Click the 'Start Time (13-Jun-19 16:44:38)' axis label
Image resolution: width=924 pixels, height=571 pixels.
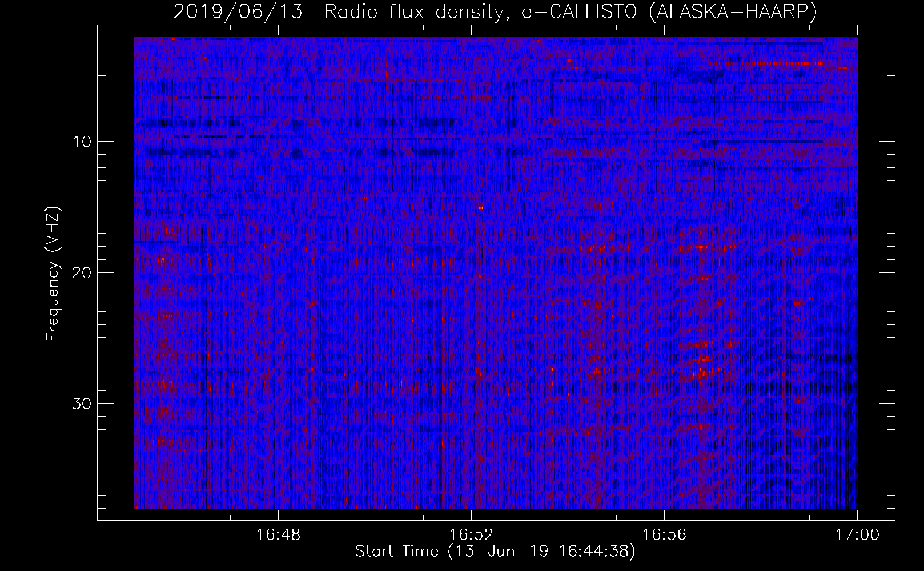pos(495,552)
